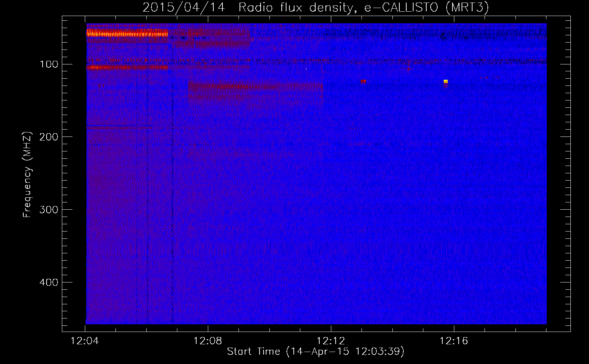Click the 'Frequency (MHZ)' axis label
589x364 pixels.
27,174
